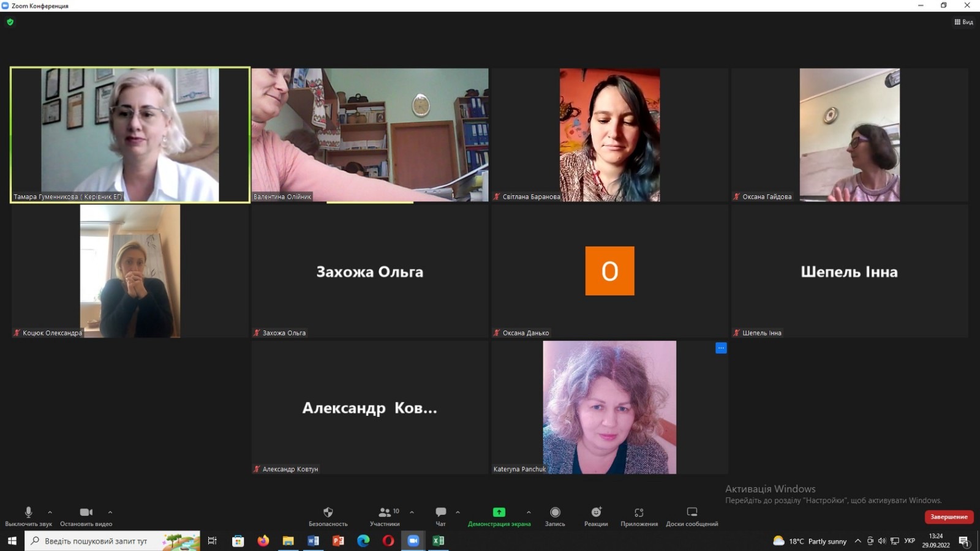Expand video options arrow beside camera
The image size is (980, 551).
110,512
